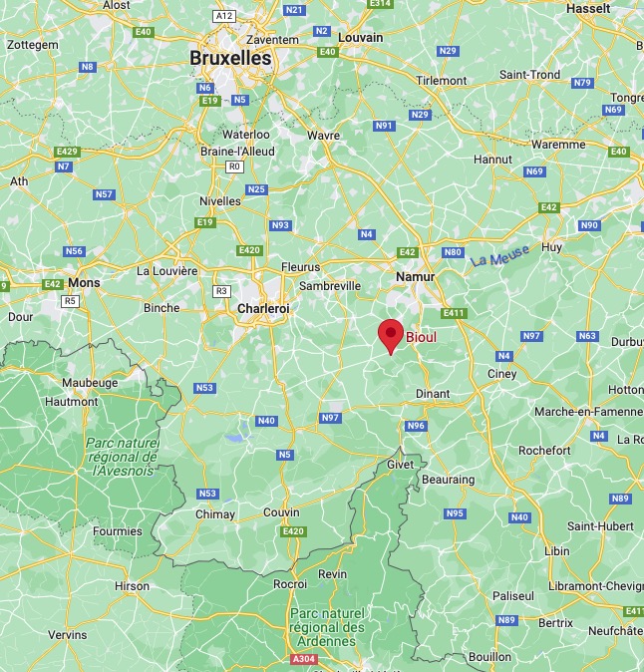Click the Bruxelles city label
Image resolution: width=644 pixels, height=672 pixels.
click(230, 58)
